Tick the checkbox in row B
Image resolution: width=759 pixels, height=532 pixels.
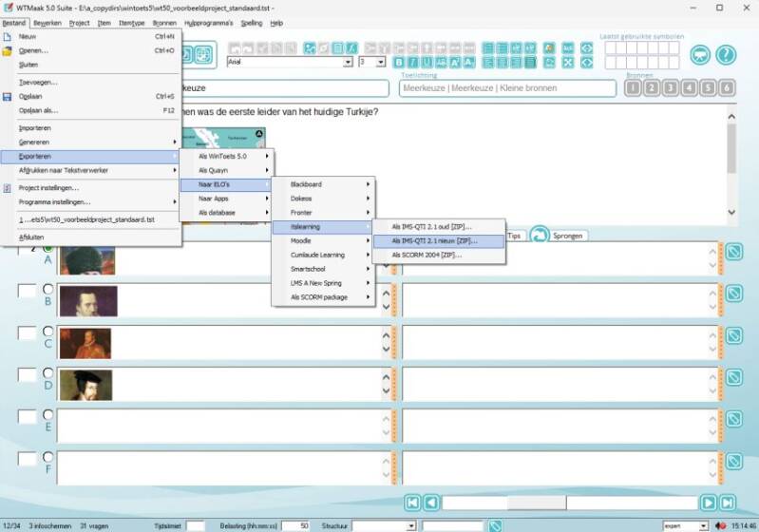[x=28, y=291]
